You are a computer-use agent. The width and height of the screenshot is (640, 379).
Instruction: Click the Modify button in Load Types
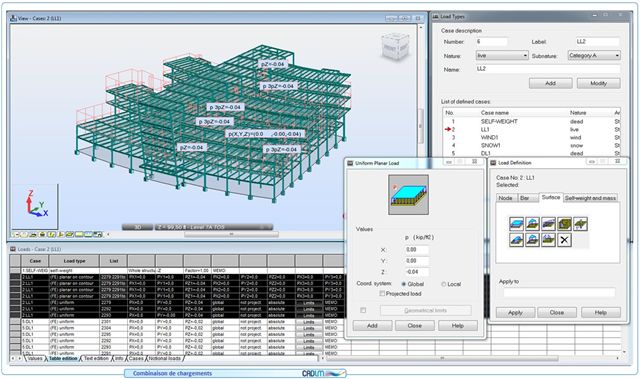(598, 83)
